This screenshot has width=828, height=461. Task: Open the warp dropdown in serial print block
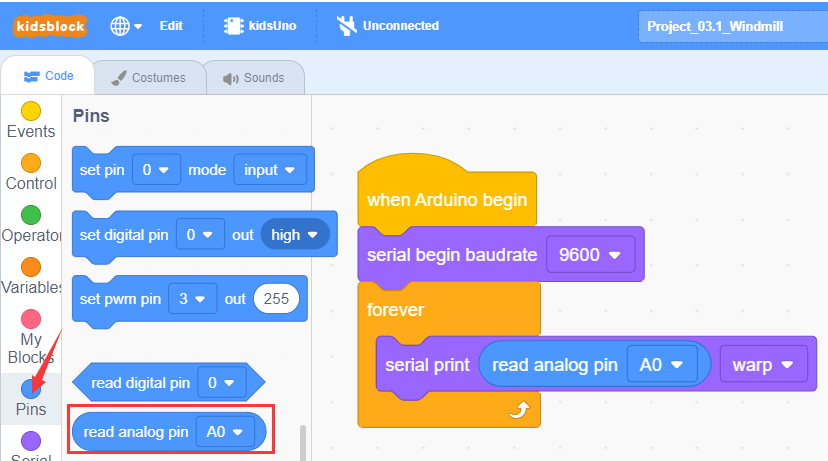pos(764,364)
